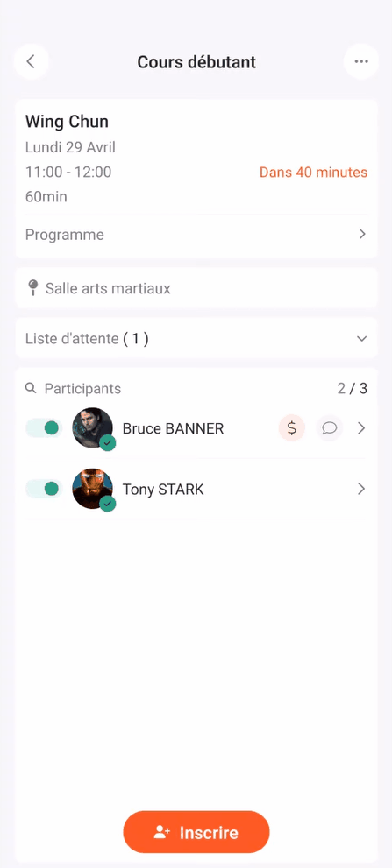The height and width of the screenshot is (868, 392).
Task: Open the message bubble icon for Bruce Banner
Action: coord(330,428)
